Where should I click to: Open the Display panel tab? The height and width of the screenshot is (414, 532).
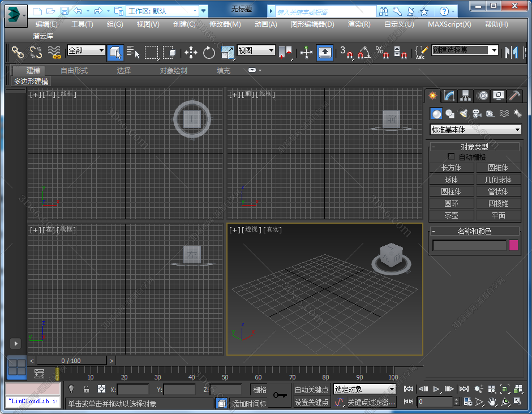point(498,96)
